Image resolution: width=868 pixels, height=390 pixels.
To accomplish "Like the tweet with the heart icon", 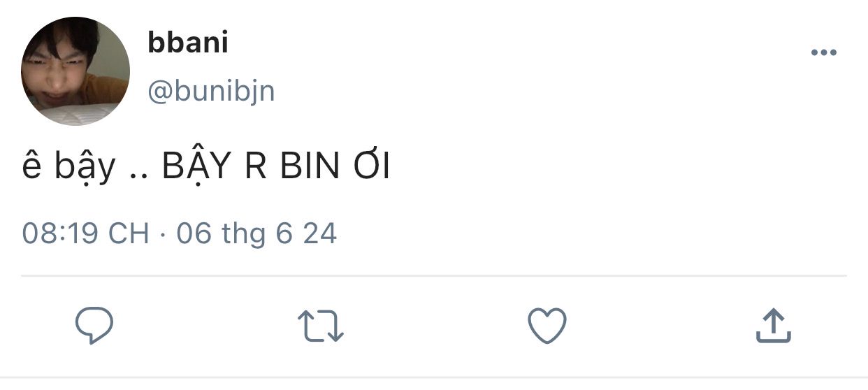I will (x=546, y=326).
